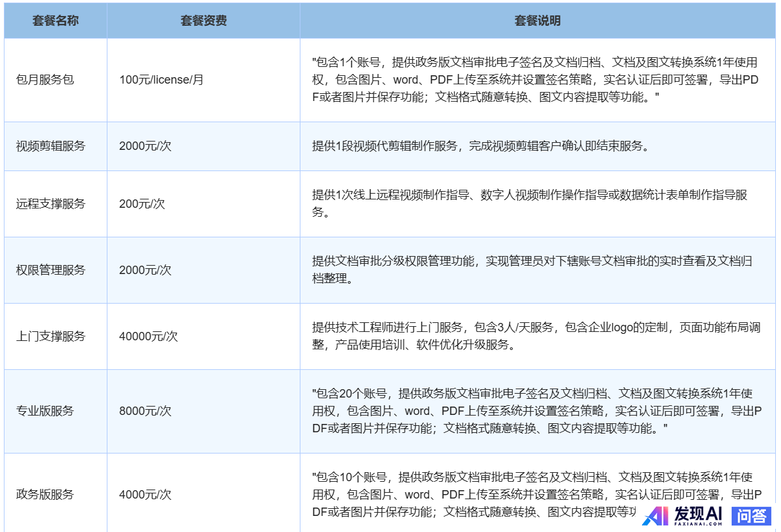781x532 pixels.
Task: Click the 8000元/次 price cell
Action: [145, 411]
